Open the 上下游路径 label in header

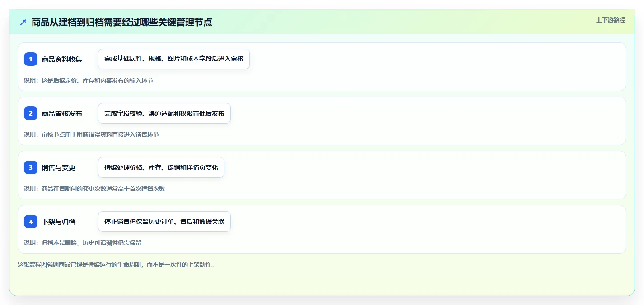pos(611,20)
